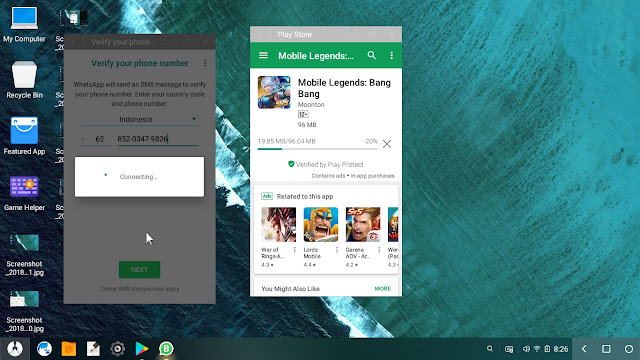Open the Recycle Bin icon

point(24,80)
